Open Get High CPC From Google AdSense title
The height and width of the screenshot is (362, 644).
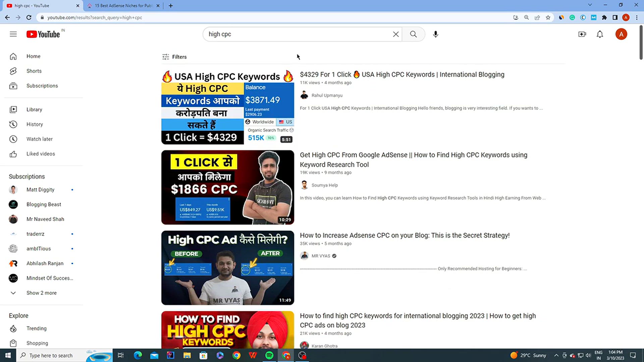click(414, 160)
